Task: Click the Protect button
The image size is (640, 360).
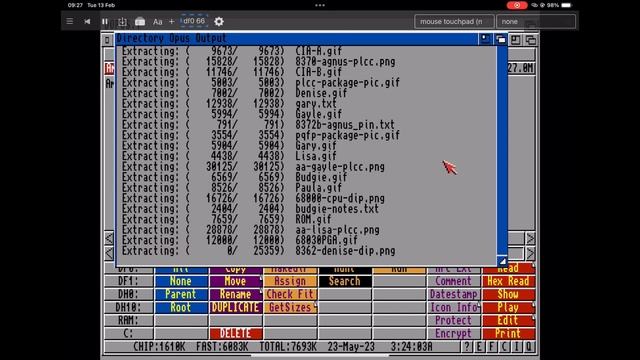Action: (x=453, y=320)
